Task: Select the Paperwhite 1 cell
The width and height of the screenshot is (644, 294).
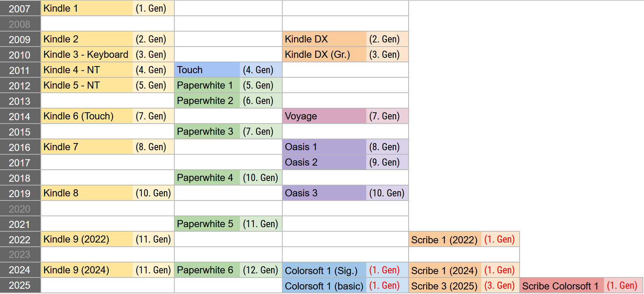Action: 207,85
